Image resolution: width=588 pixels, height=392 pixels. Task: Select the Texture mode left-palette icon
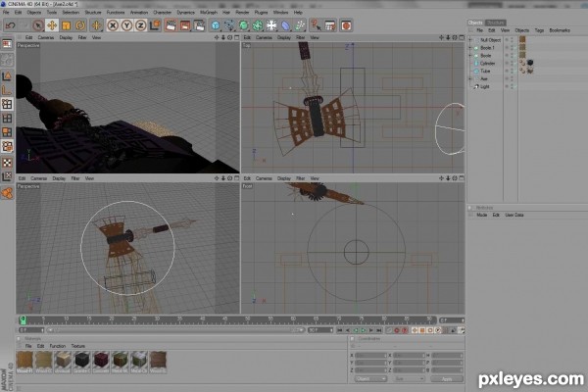click(7, 163)
